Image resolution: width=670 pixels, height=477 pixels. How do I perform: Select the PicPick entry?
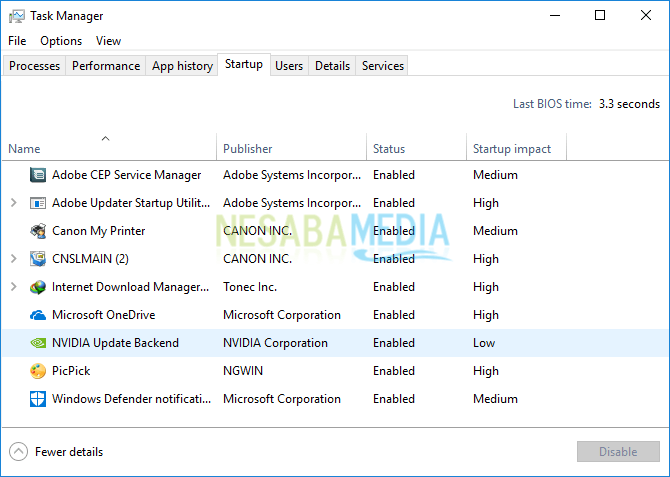click(x=335, y=371)
